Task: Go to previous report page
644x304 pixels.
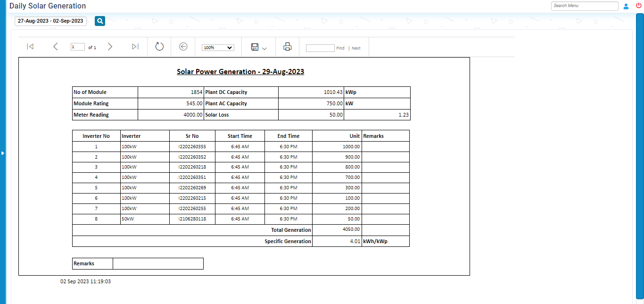Action: click(x=56, y=47)
